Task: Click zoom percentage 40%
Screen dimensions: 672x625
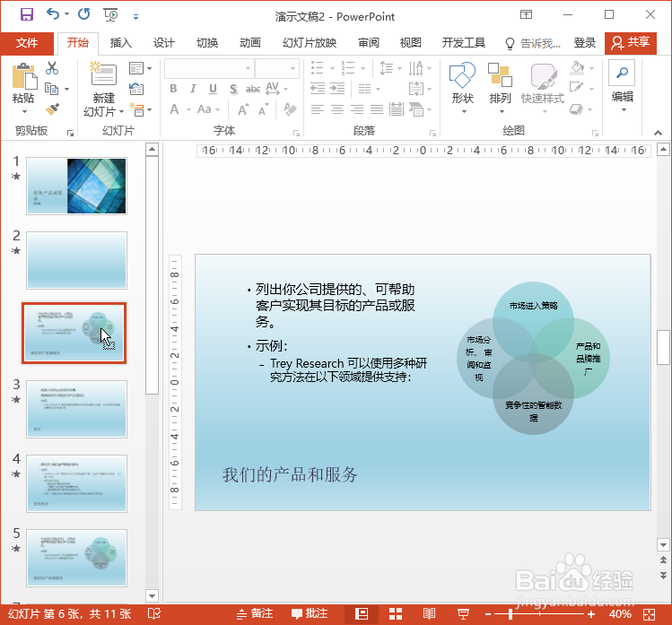Action: pos(620,614)
